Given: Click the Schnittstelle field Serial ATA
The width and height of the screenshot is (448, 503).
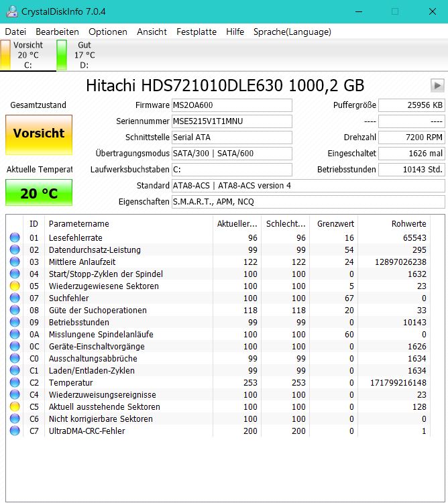Looking at the screenshot, I should [x=232, y=137].
